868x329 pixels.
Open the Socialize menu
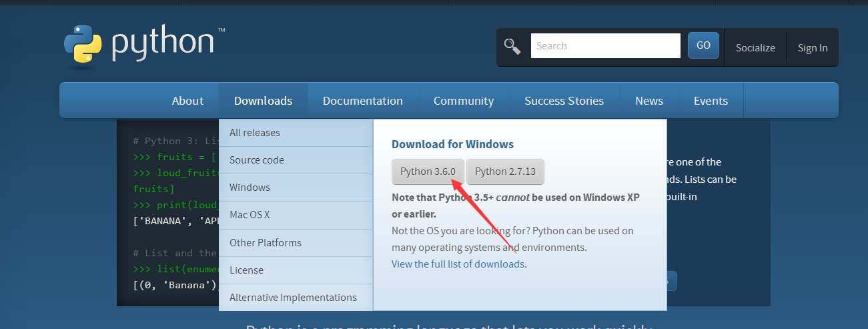755,48
